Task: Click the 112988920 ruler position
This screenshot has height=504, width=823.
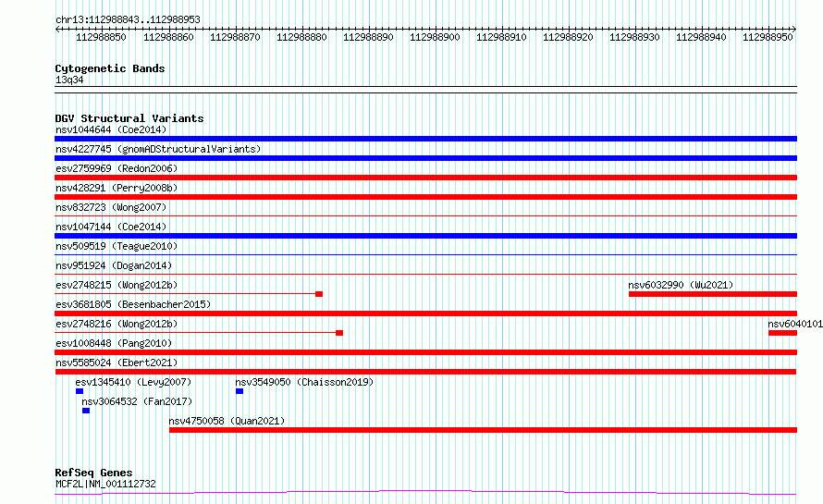Action: pos(568,37)
